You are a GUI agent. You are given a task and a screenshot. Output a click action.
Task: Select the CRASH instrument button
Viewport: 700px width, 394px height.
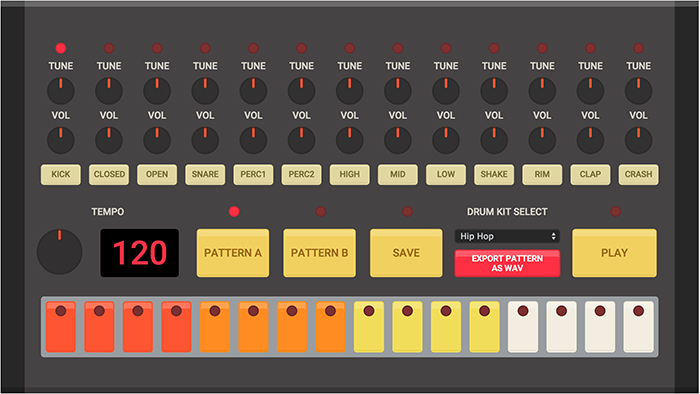click(638, 174)
